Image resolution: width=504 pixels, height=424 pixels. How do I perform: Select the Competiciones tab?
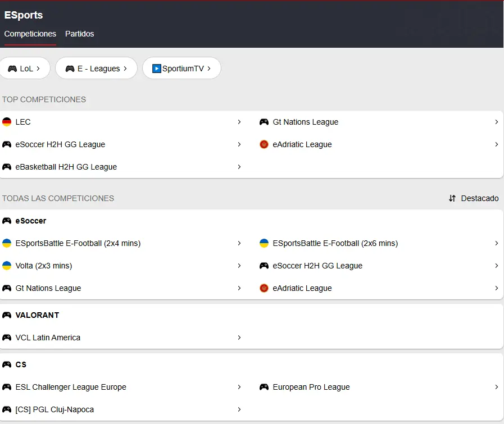(x=30, y=34)
